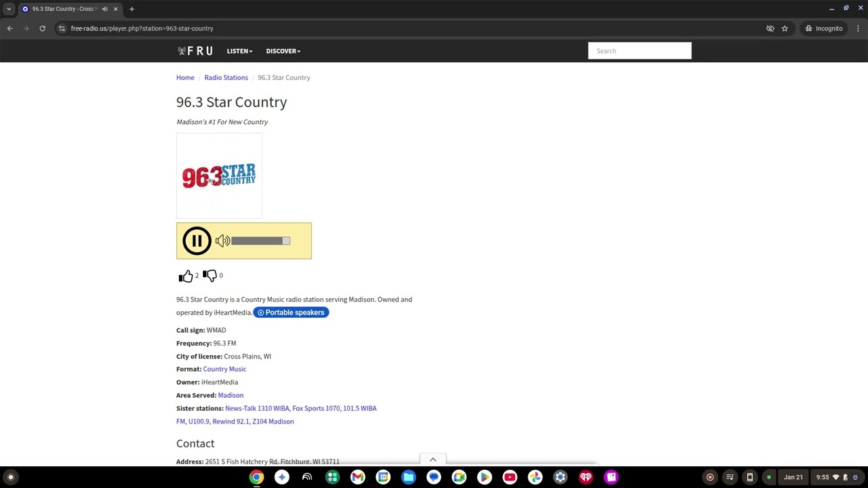868x488 pixels.
Task: Open Rewind 92.1 sister station
Action: 231,422
